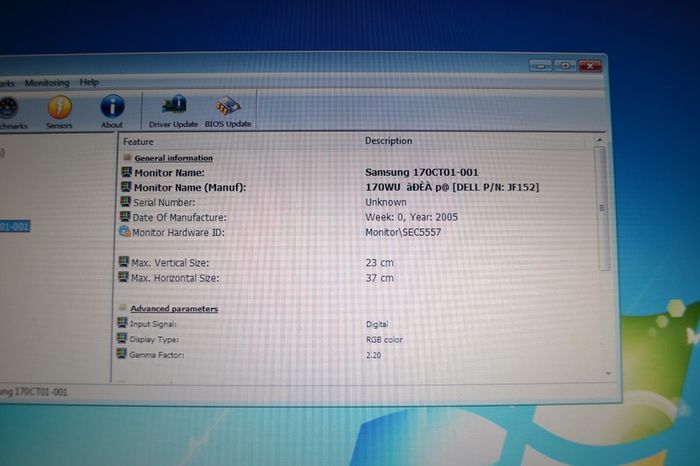Click the Monitor Name row icon

click(x=126, y=172)
